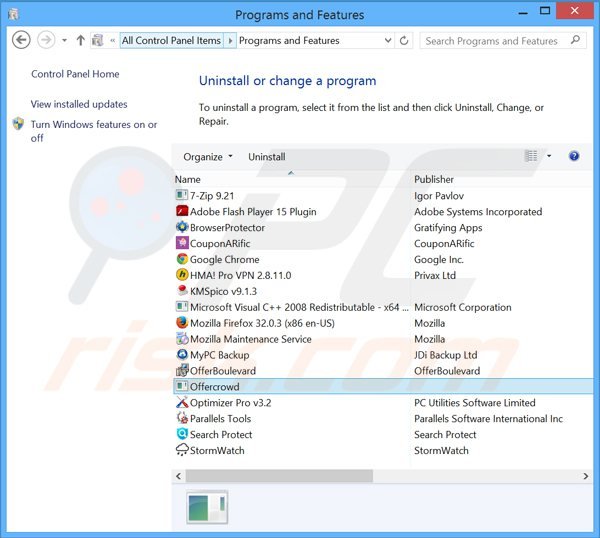This screenshot has width=600, height=538.
Task: Open View installed updates link
Action: pyautogui.click(x=79, y=104)
